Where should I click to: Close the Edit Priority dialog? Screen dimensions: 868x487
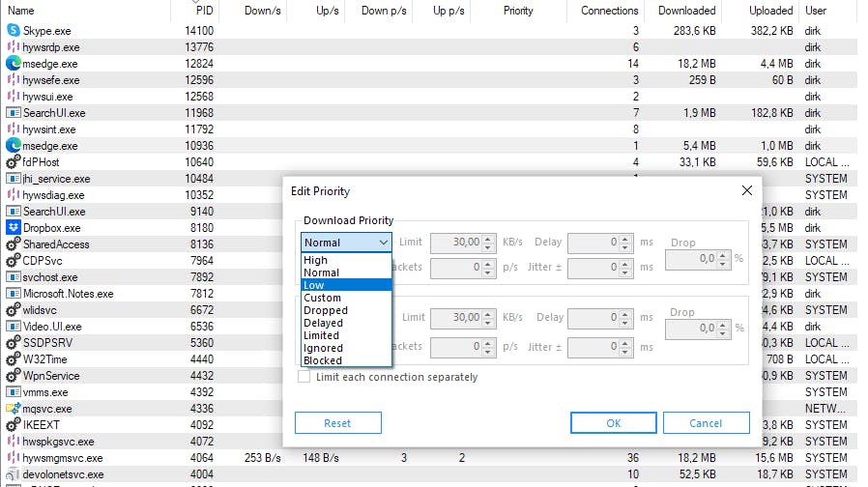tap(747, 190)
